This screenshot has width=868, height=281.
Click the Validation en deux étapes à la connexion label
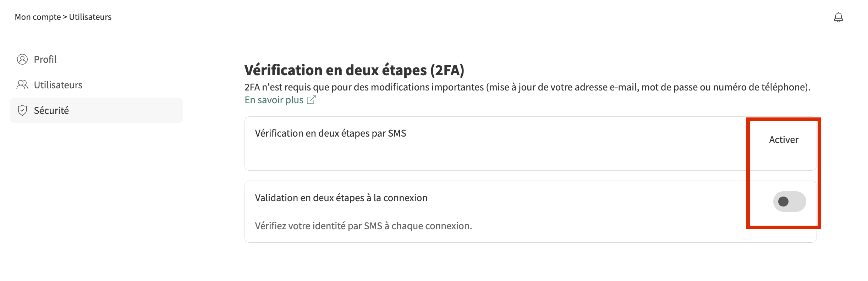coord(341,198)
